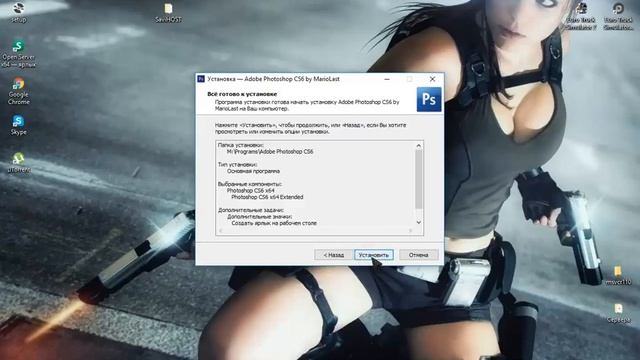Click 'Папка установки:' label
Image resolution: width=640 pixels, height=360 pixels.
[241, 145]
